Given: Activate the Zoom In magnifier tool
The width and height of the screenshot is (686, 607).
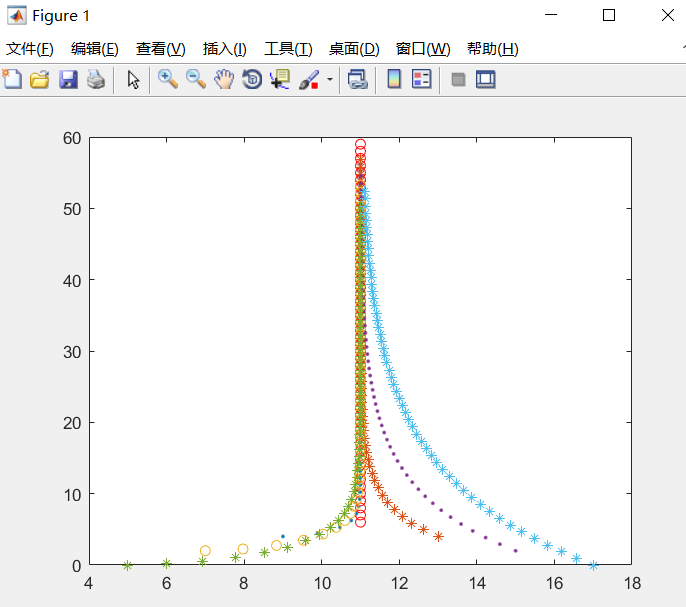Looking at the screenshot, I should click(168, 80).
